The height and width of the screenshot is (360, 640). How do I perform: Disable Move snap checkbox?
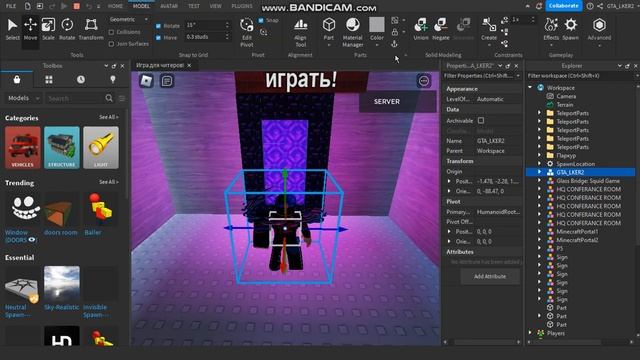coord(158,38)
